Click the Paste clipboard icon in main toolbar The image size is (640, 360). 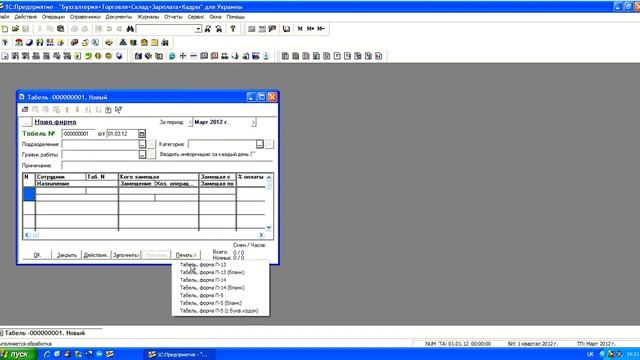coord(60,29)
